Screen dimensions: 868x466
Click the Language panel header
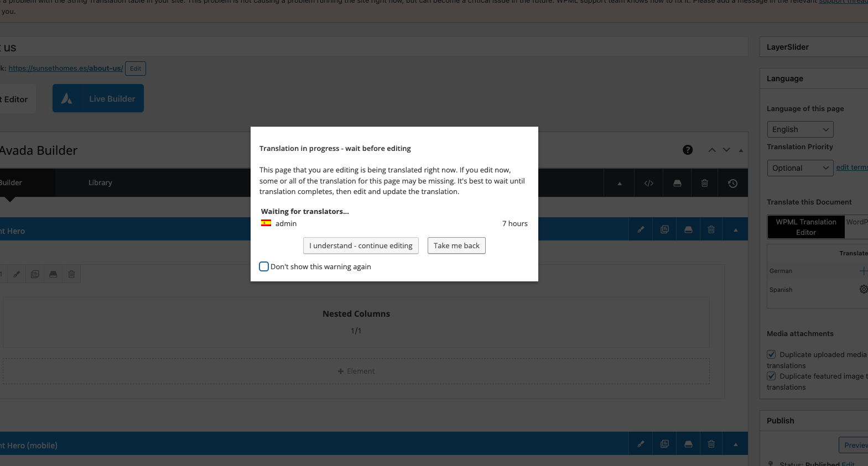click(x=814, y=78)
